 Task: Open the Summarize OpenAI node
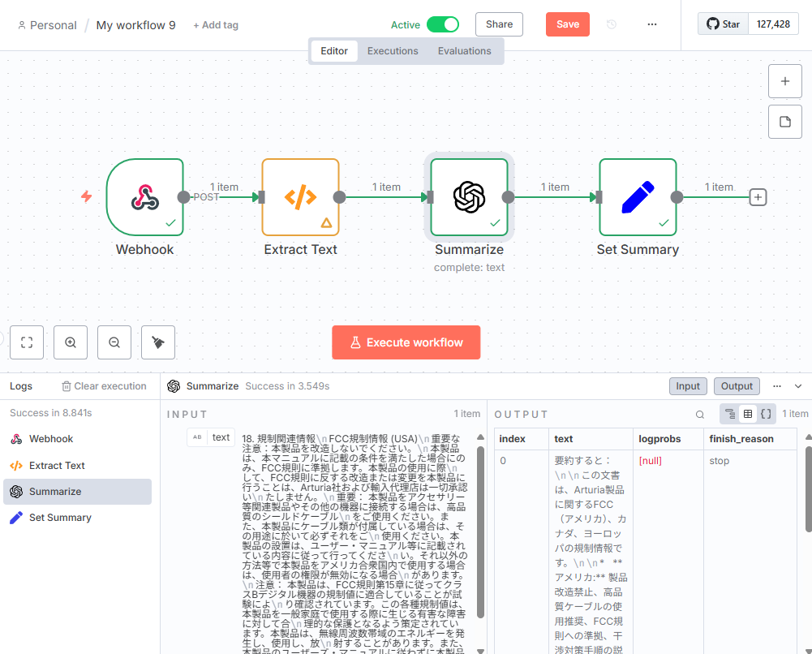click(x=469, y=197)
